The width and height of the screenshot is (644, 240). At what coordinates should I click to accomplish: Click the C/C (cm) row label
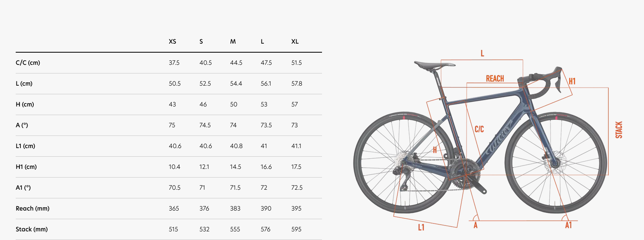pos(28,63)
